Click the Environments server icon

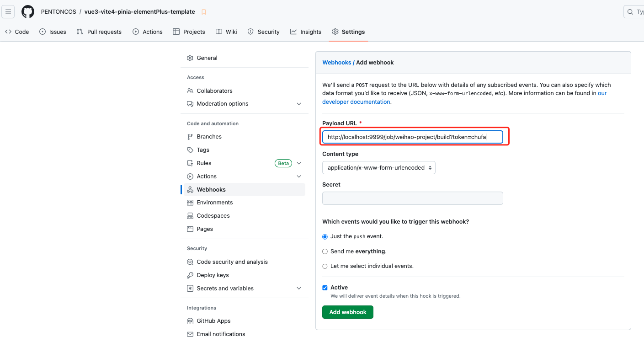(x=190, y=203)
